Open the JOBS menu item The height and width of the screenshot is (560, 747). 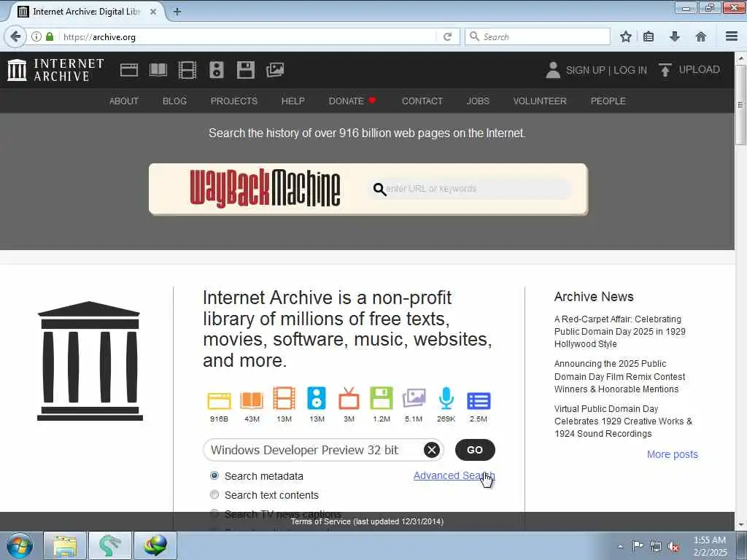(x=478, y=101)
